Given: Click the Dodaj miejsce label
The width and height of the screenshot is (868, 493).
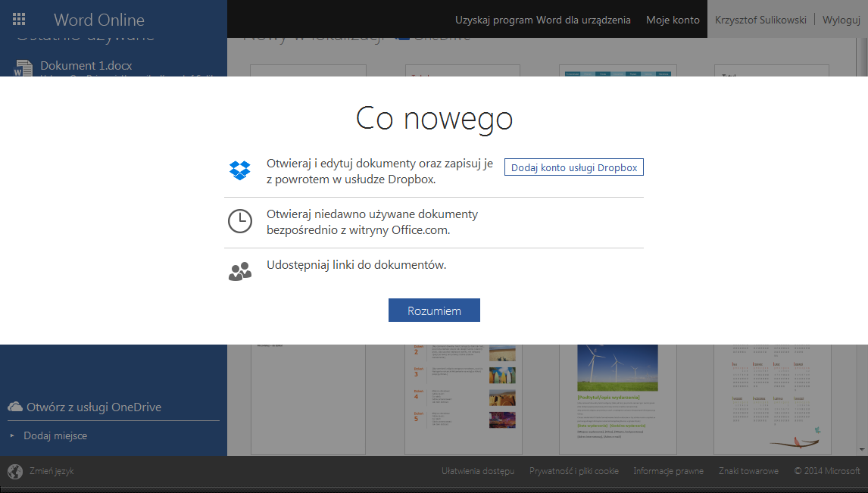Looking at the screenshot, I should 55,436.
